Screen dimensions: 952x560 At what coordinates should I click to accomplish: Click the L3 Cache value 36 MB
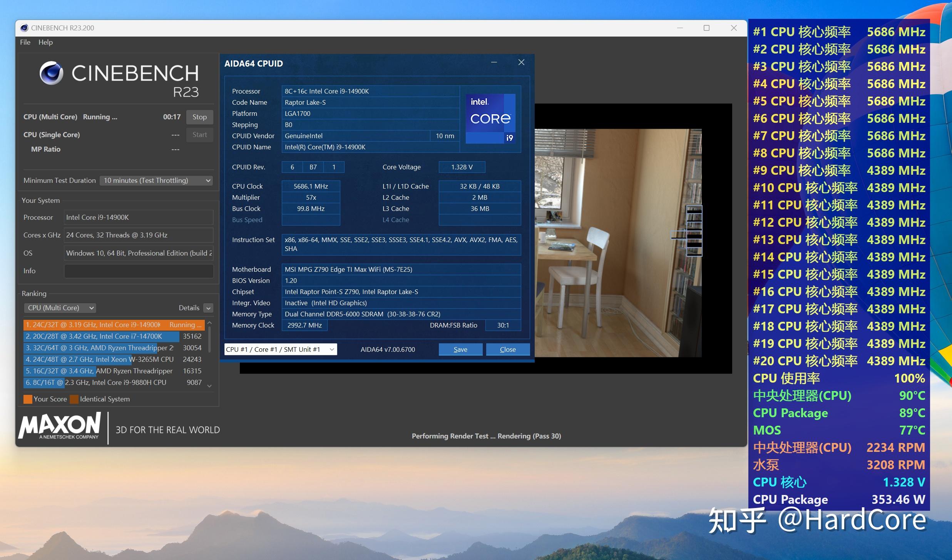tap(480, 209)
